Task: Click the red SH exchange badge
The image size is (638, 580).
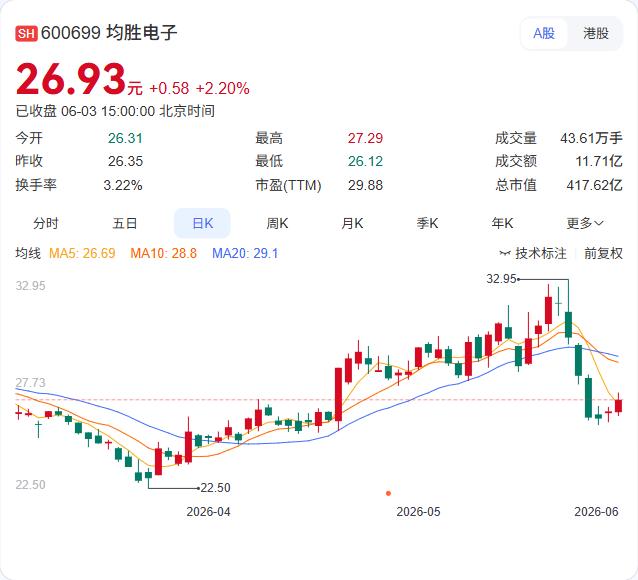Action: coord(26,33)
